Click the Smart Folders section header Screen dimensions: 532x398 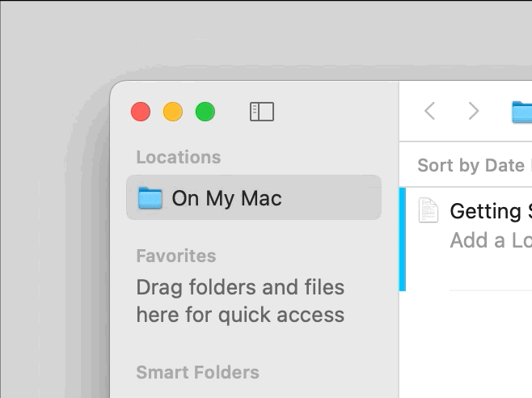[197, 372]
